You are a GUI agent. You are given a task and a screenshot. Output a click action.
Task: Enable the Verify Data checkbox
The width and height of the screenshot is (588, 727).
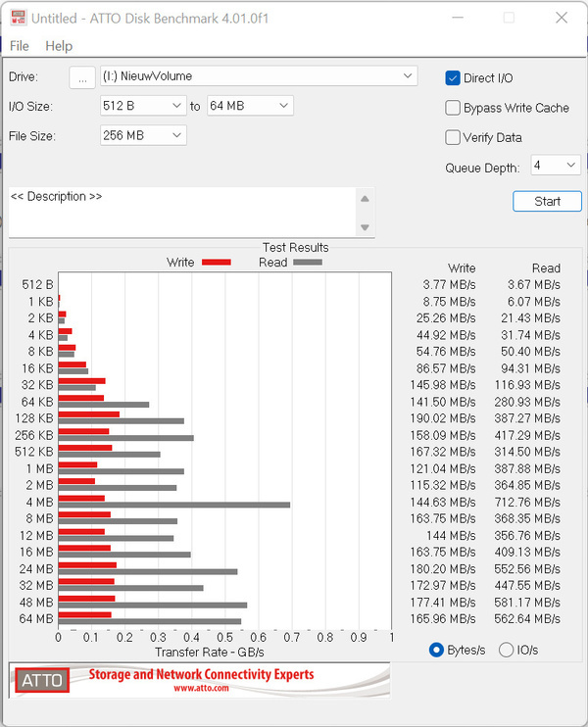click(x=453, y=137)
